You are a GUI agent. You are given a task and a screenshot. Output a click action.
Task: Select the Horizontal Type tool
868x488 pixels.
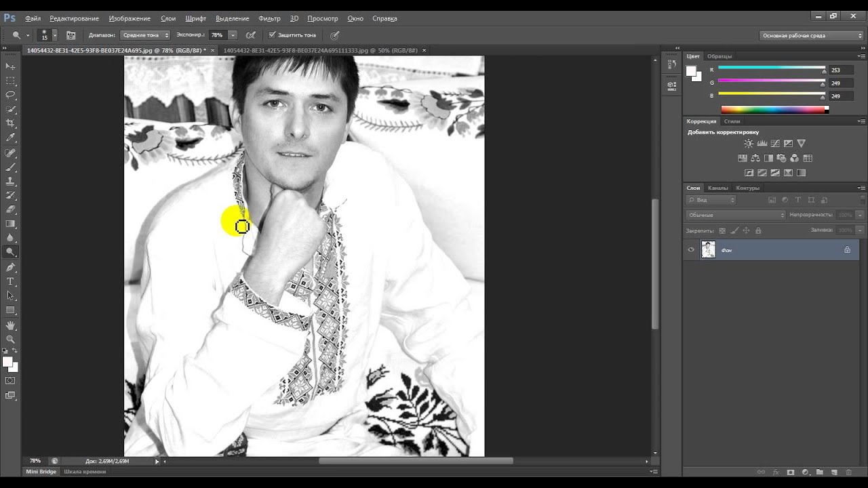(x=10, y=281)
